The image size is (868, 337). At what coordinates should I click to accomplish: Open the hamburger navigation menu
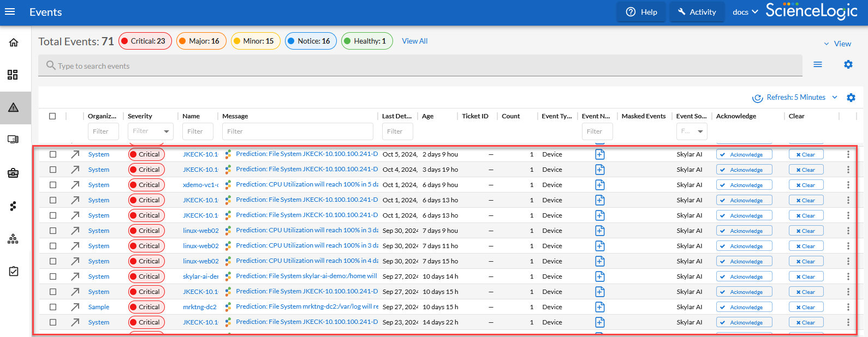coord(10,12)
